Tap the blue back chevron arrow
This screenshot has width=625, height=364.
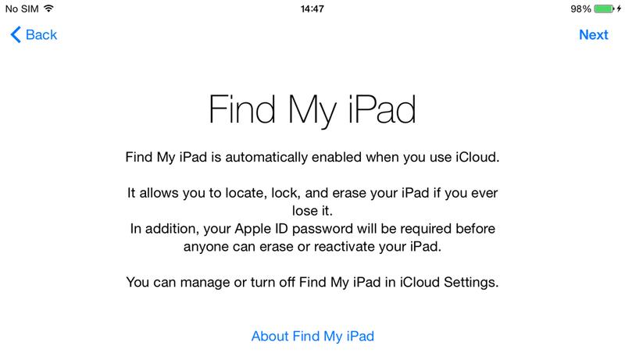click(16, 34)
